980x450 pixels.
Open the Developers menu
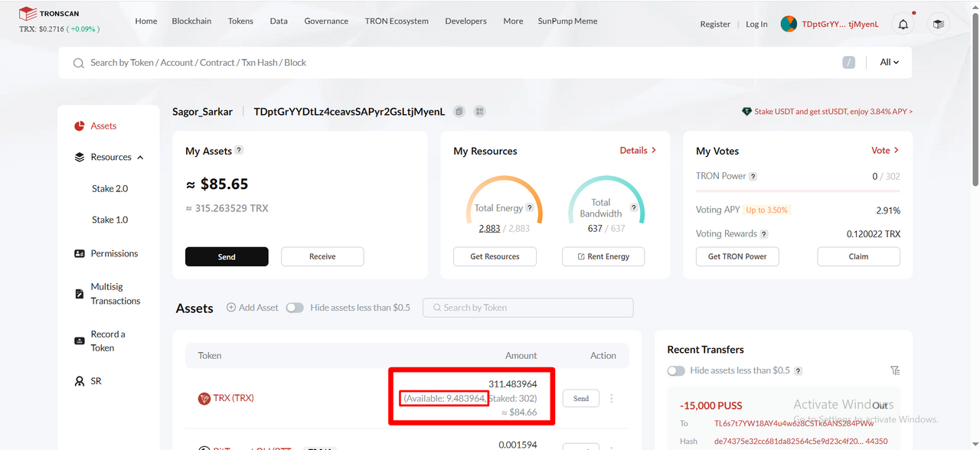coord(465,21)
